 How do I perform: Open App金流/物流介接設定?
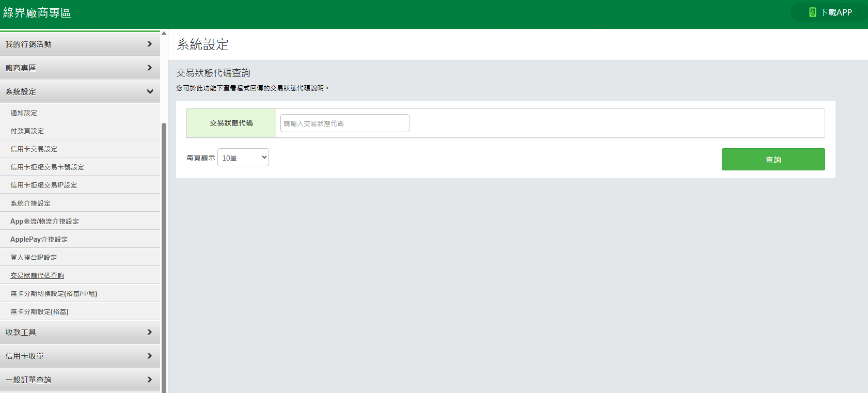point(45,222)
